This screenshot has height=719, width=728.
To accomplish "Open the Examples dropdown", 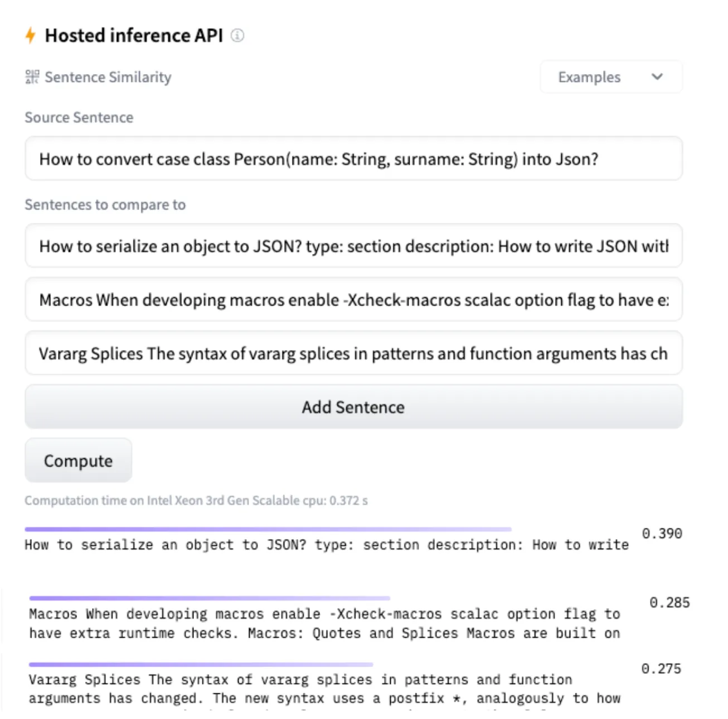I will [610, 77].
